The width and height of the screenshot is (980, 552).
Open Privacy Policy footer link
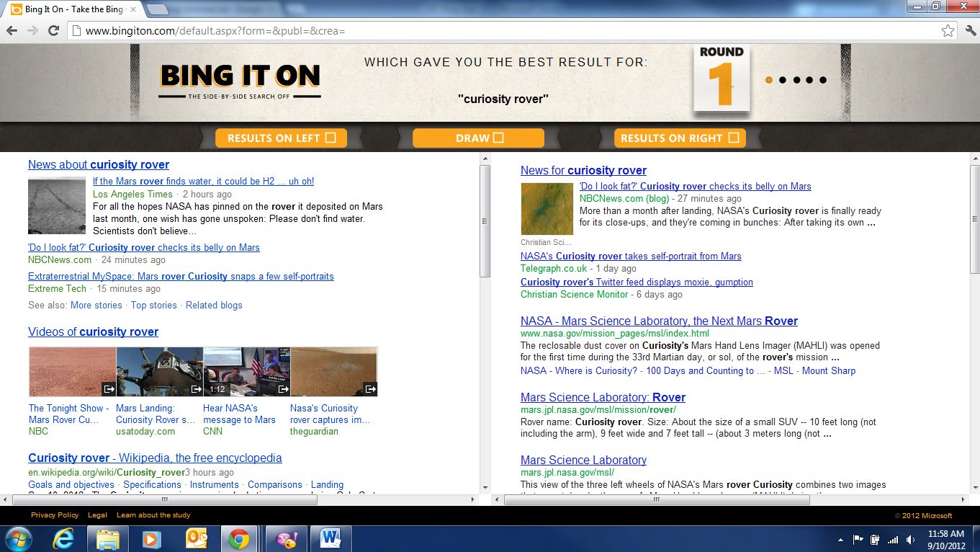click(x=55, y=515)
